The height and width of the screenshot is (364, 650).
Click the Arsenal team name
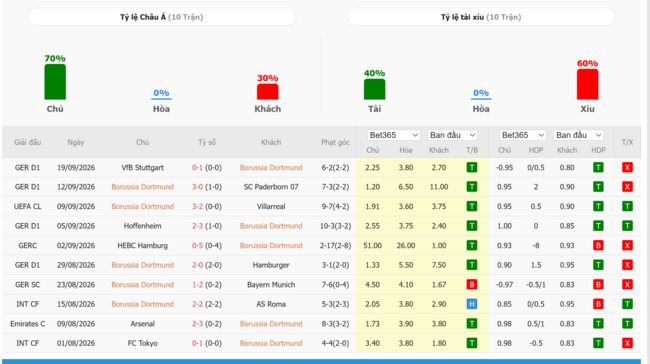coord(142,323)
